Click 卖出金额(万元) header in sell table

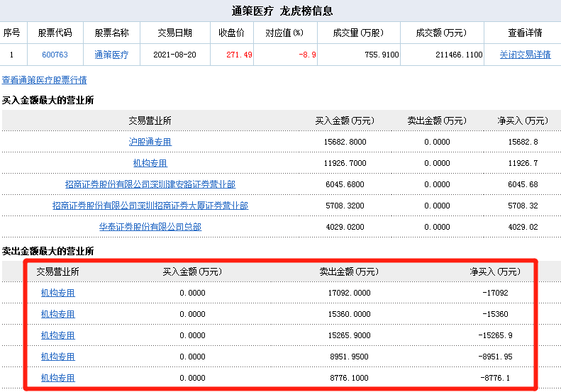pyautogui.click(x=349, y=271)
